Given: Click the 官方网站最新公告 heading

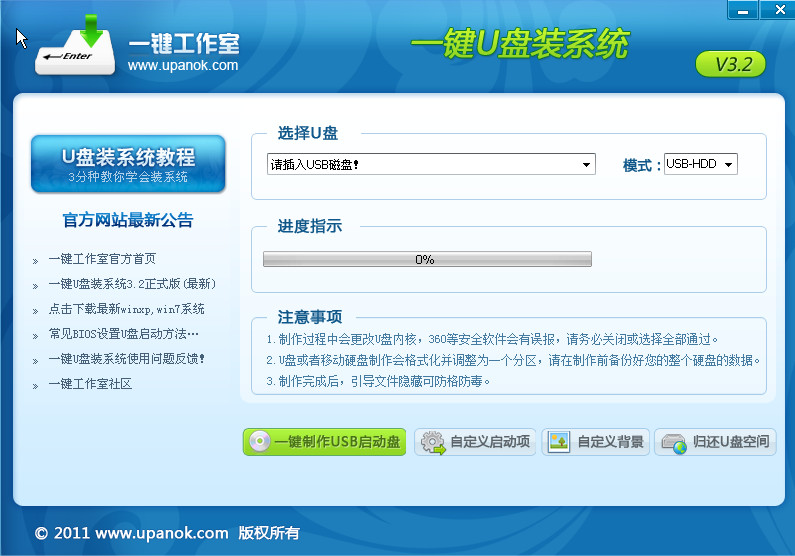Looking at the screenshot, I should [x=128, y=220].
